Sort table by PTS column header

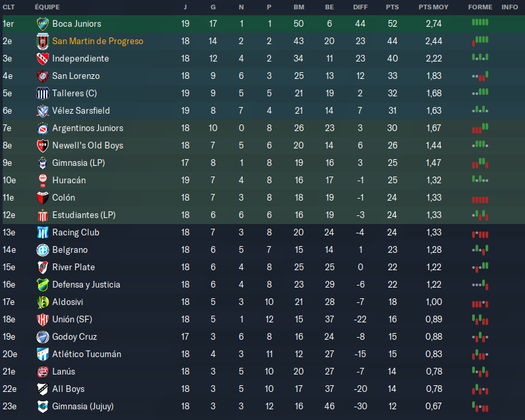[392, 7]
